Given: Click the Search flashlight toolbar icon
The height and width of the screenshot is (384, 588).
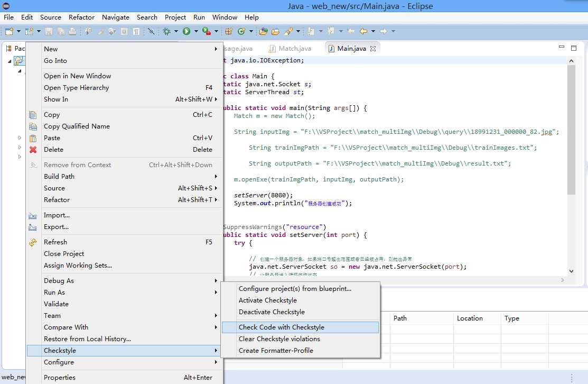Looking at the screenshot, I should point(288,32).
